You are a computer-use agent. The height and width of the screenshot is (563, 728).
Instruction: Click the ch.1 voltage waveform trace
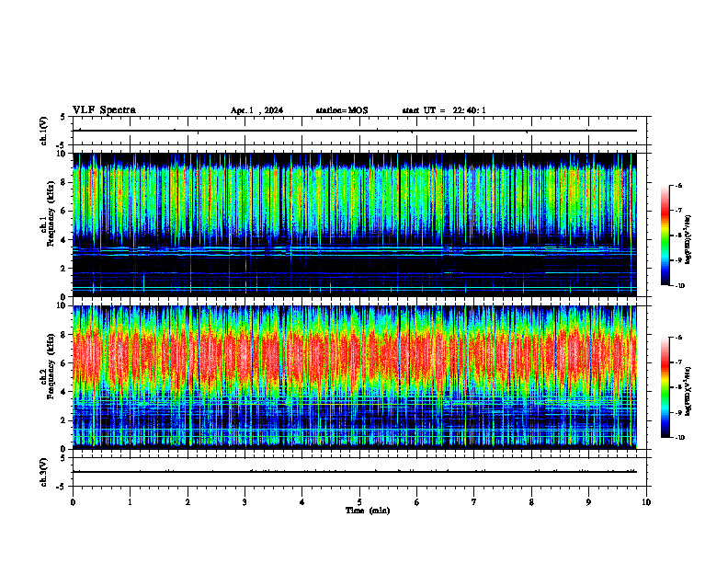point(355,131)
